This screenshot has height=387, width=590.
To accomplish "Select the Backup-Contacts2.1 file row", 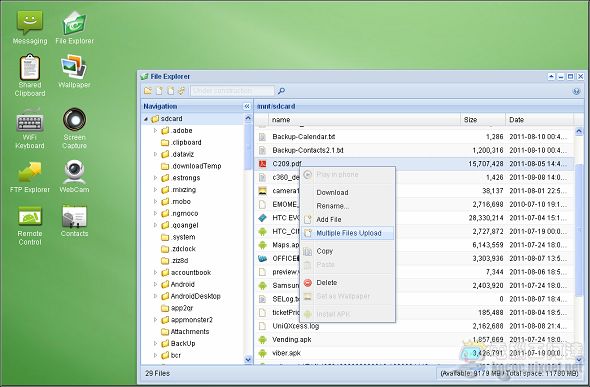I will (x=414, y=150).
